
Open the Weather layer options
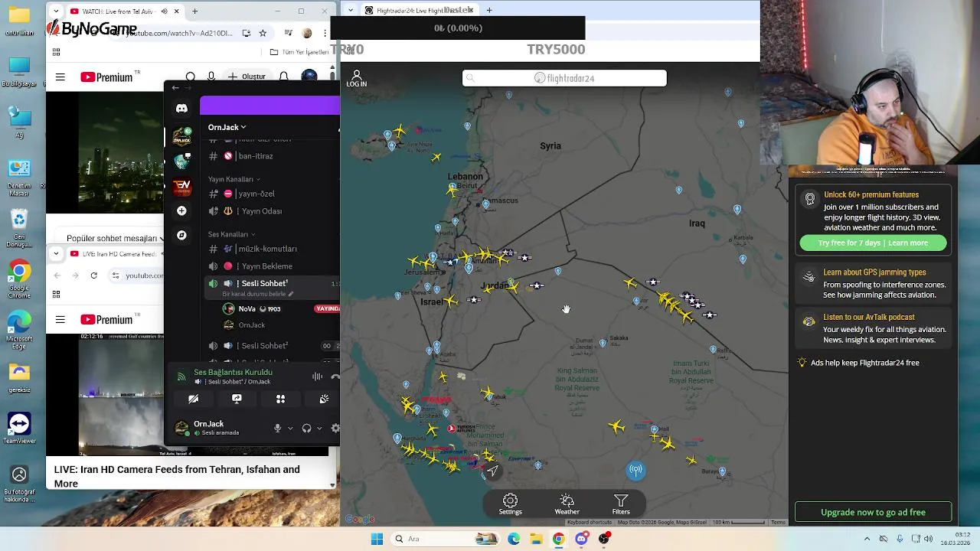click(567, 504)
